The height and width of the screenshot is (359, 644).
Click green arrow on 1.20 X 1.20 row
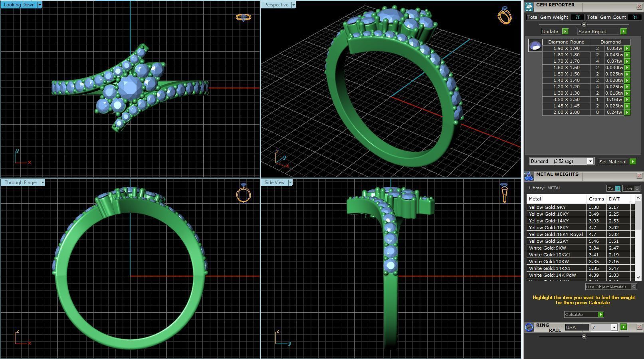[627, 87]
